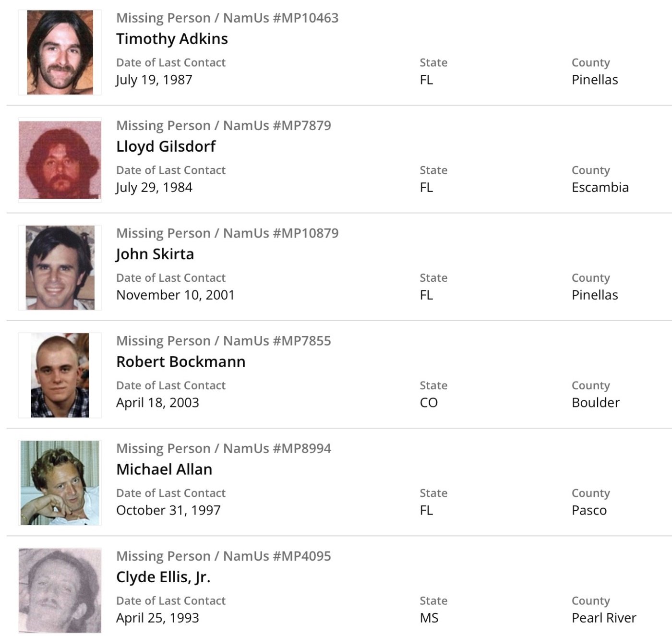Click Michael Allan's photo thumbnail
The image size is (672, 636).
point(60,482)
